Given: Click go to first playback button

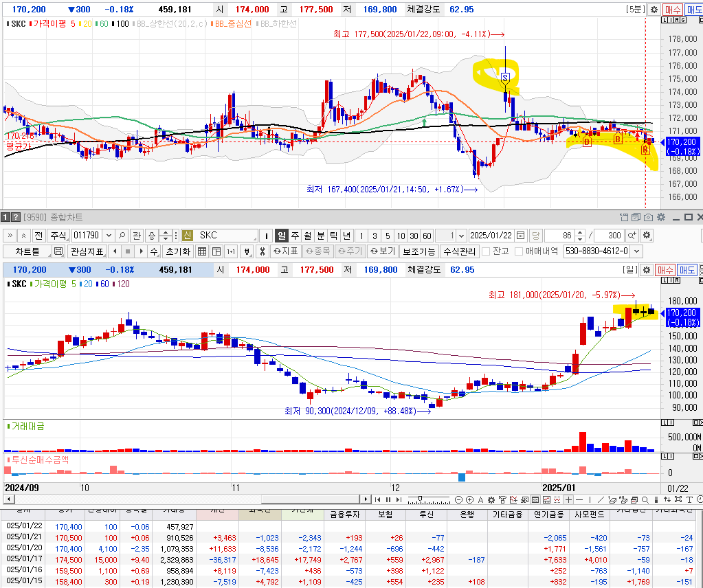Looking at the screenshot, I should point(377,499).
